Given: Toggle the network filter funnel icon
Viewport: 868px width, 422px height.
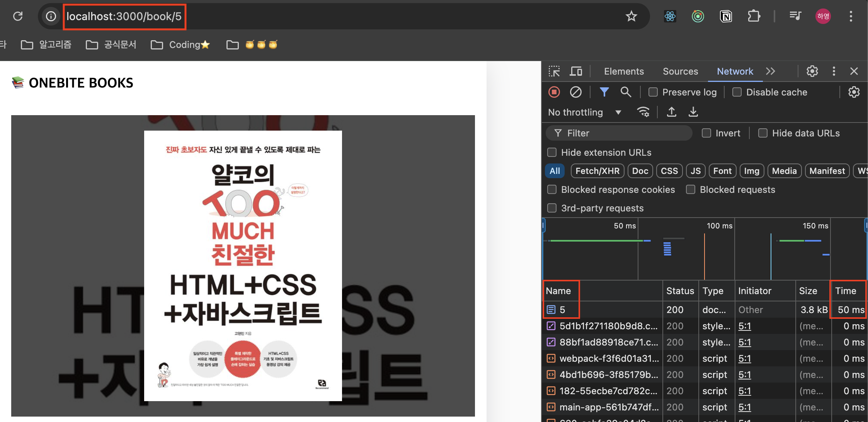Looking at the screenshot, I should pyautogui.click(x=604, y=92).
